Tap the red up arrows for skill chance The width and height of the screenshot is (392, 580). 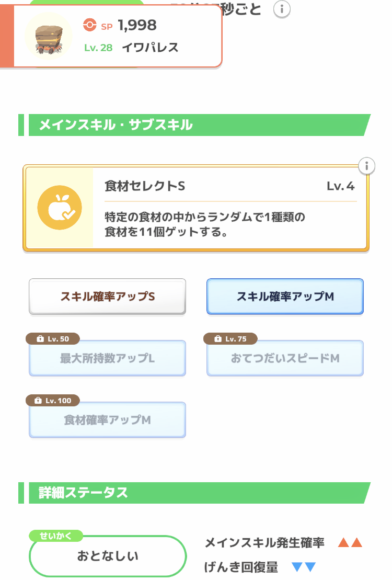click(350, 543)
